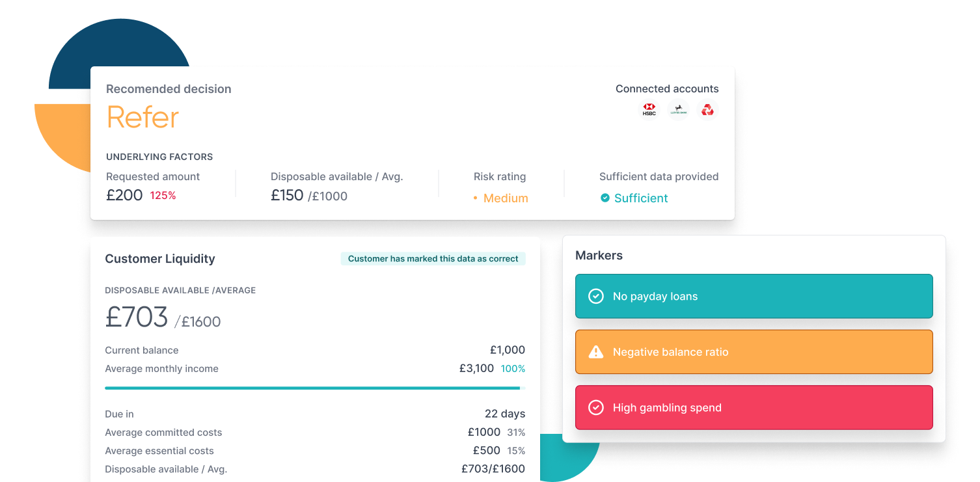980x482 pixels.
Task: Click the Medium risk rating label
Action: coord(506,198)
